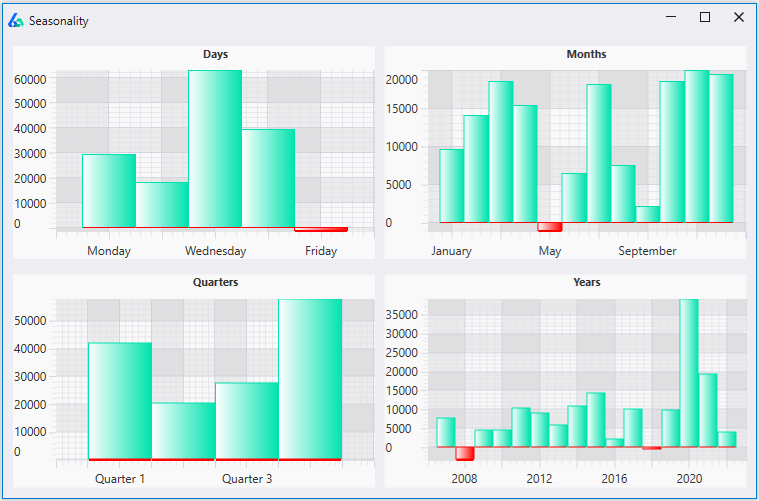Click the Days chart title
This screenshot has height=501, width=759.
(x=215, y=54)
